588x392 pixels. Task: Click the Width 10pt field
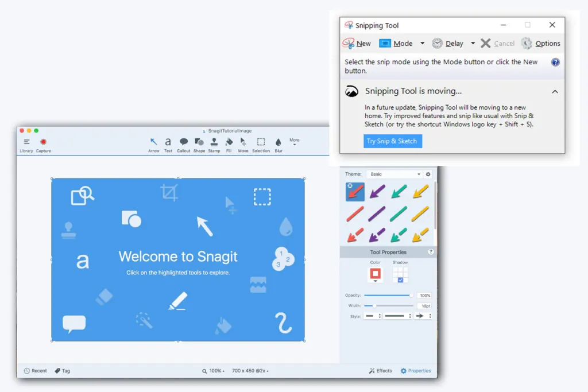[x=424, y=306]
